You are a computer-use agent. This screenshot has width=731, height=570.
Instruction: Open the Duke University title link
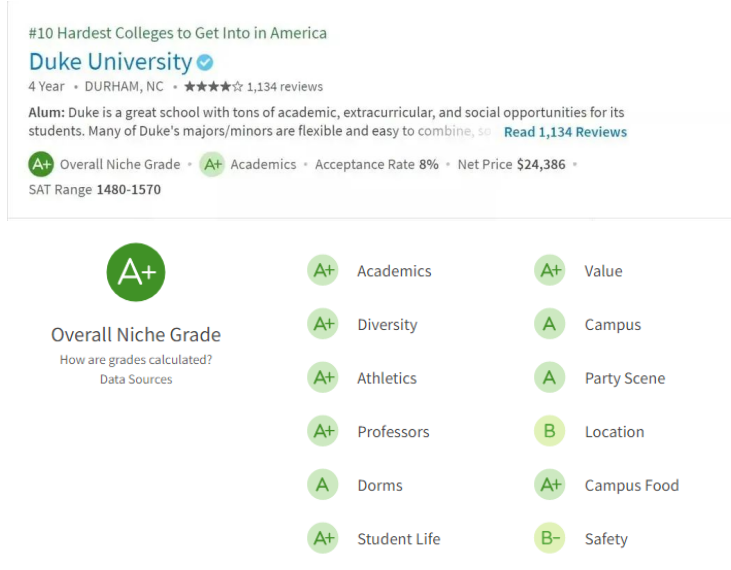pyautogui.click(x=110, y=62)
